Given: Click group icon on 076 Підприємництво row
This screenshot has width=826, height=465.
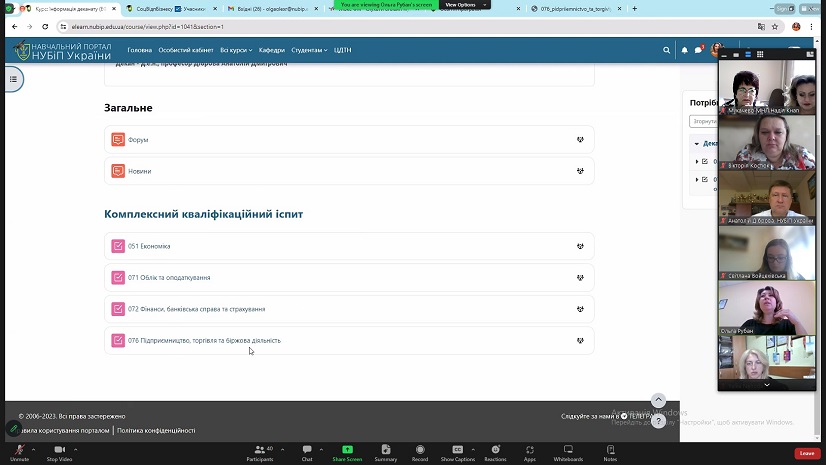Looking at the screenshot, I should point(580,341).
